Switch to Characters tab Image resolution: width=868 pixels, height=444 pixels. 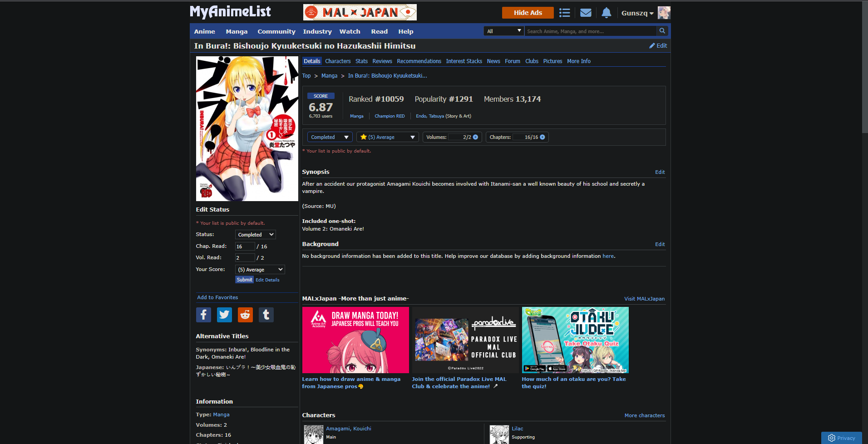[338, 61]
